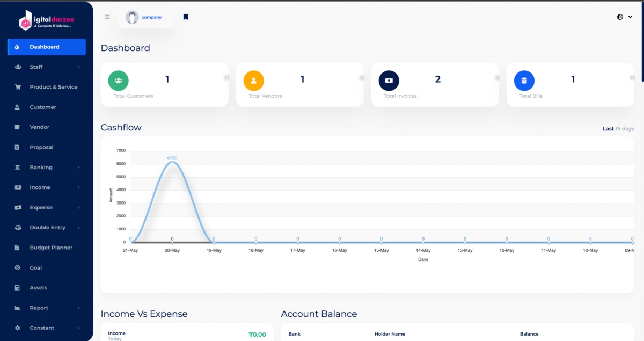Viewport: 644px width, 341px height.
Task: Click the dark Total Invoices icon
Action: point(389,81)
